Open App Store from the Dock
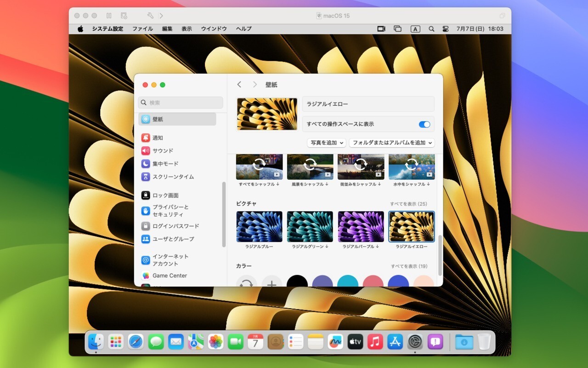 coord(395,341)
